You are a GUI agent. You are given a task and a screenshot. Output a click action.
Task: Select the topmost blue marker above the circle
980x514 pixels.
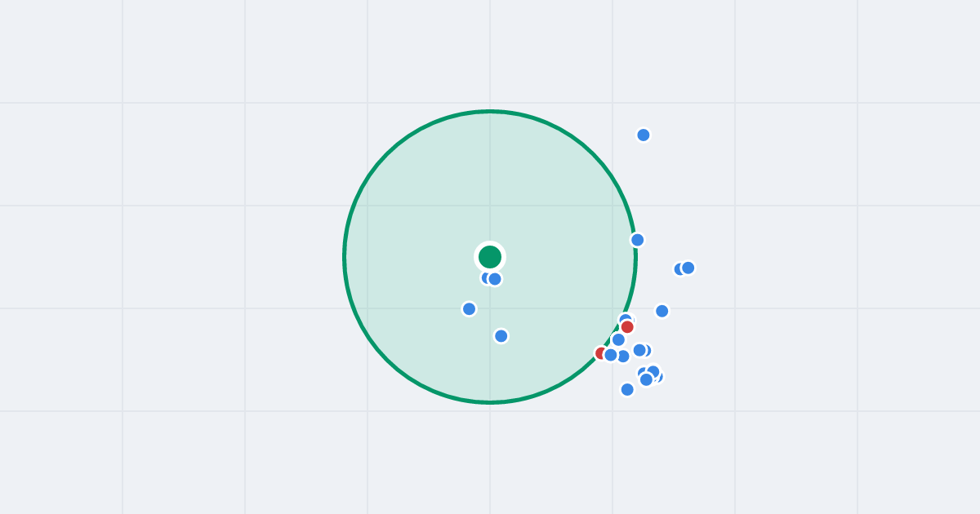pyautogui.click(x=644, y=135)
